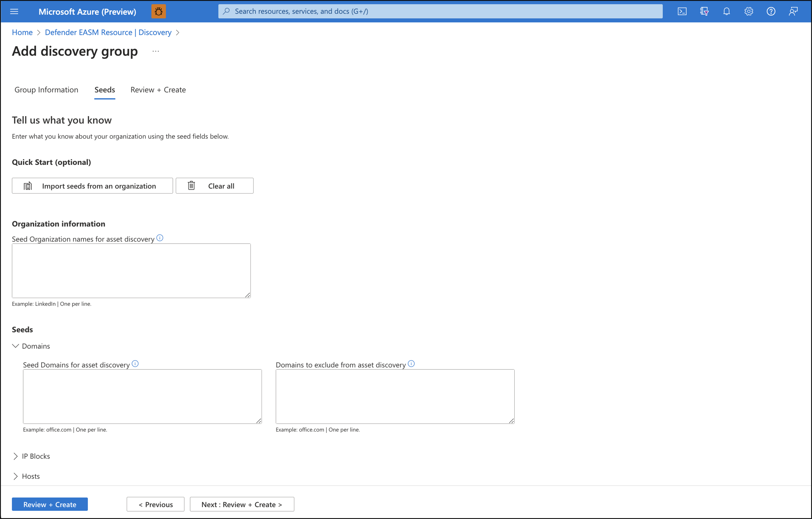Toggle the Seed Domains info tooltip
Image resolution: width=812 pixels, height=519 pixels.
[135, 364]
